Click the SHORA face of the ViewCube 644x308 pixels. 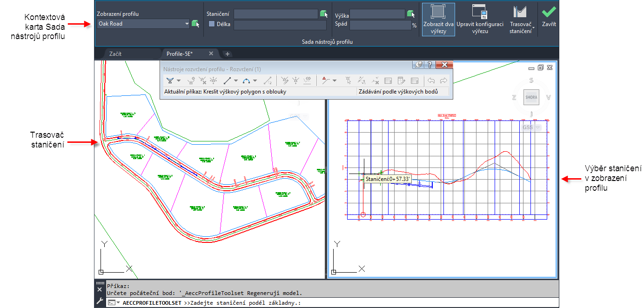(x=531, y=97)
